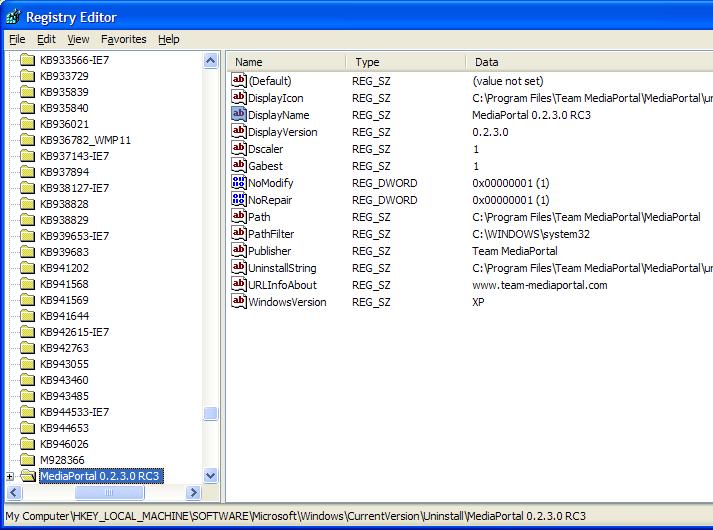Click the Type column header

406,62
